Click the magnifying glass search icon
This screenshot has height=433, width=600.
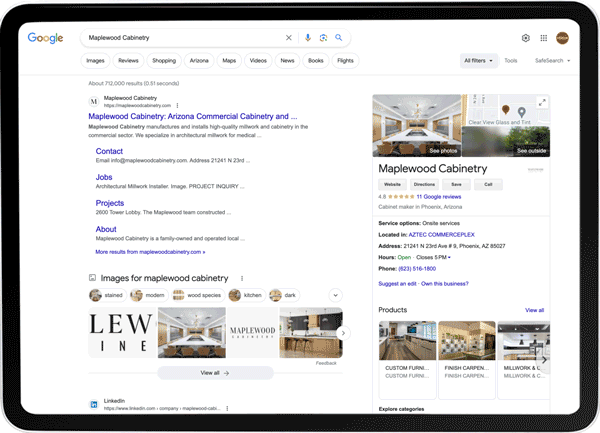[x=339, y=37]
